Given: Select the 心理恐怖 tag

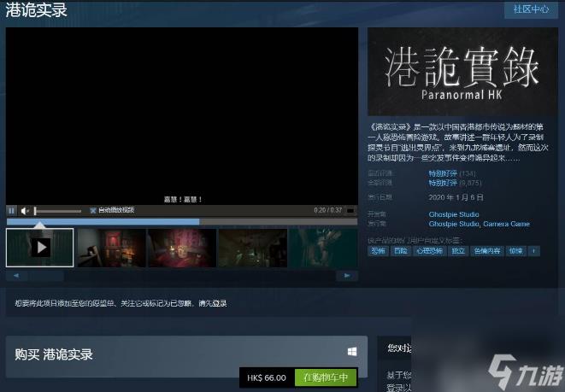Looking at the screenshot, I should tap(429, 251).
